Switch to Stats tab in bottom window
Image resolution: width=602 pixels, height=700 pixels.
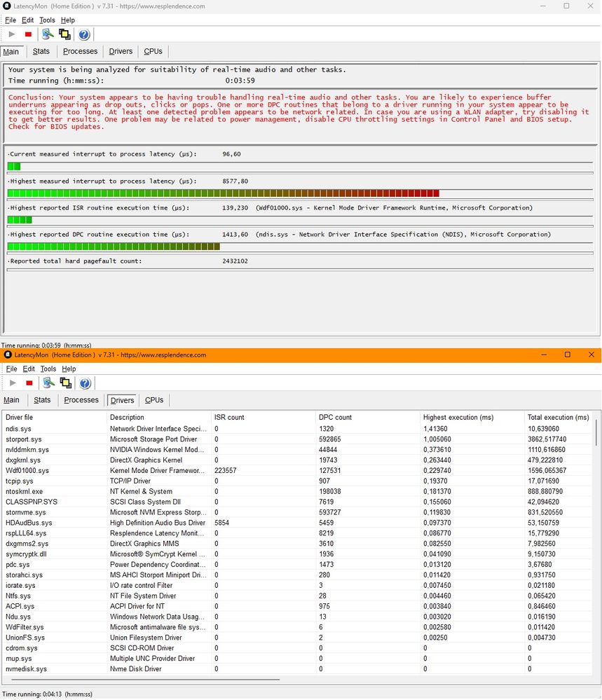tap(42, 400)
